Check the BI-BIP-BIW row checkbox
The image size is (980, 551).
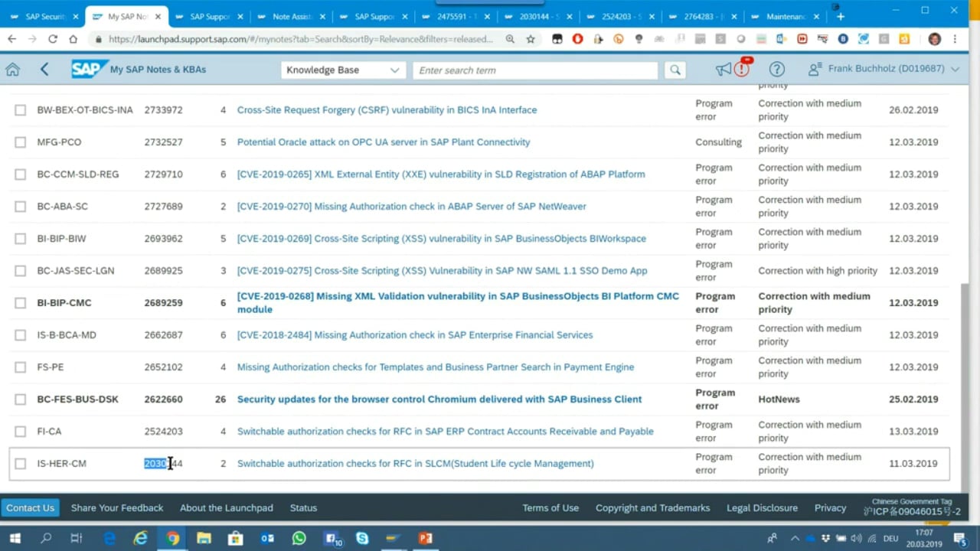21,239
